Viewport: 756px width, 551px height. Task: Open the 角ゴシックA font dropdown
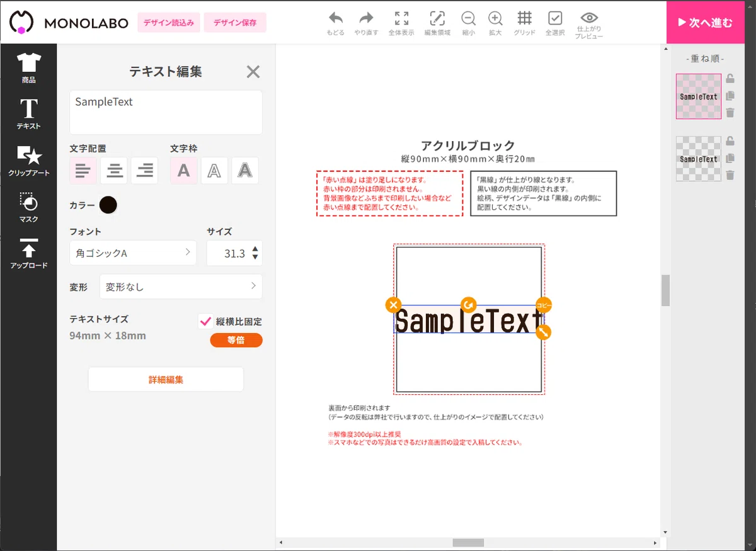(133, 253)
